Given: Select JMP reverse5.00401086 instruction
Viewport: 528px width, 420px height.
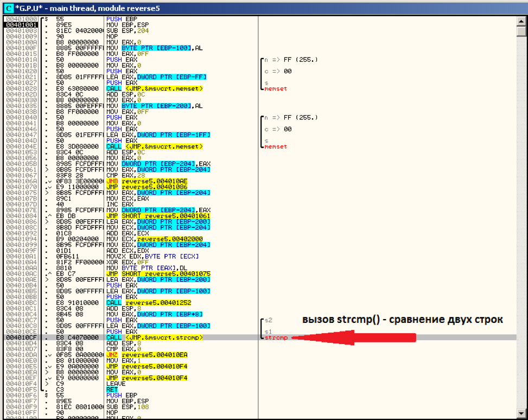Looking at the screenshot, I should (x=147, y=187).
